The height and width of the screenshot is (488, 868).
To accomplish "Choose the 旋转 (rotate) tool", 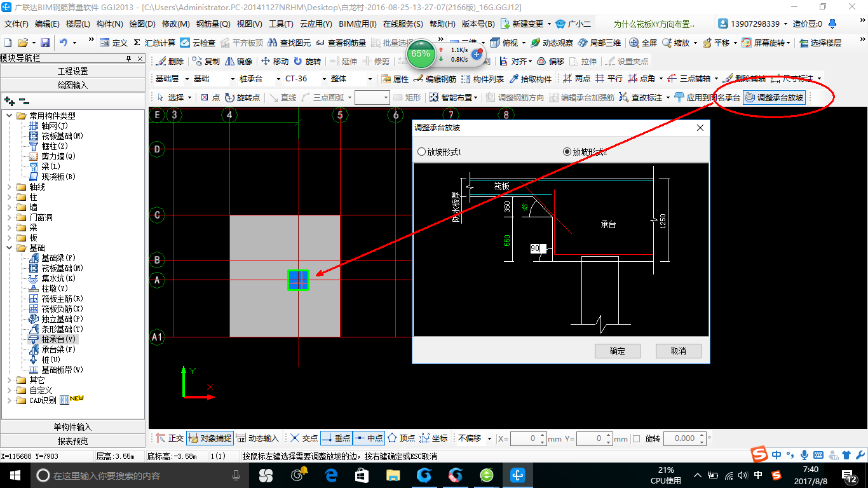I will [307, 62].
